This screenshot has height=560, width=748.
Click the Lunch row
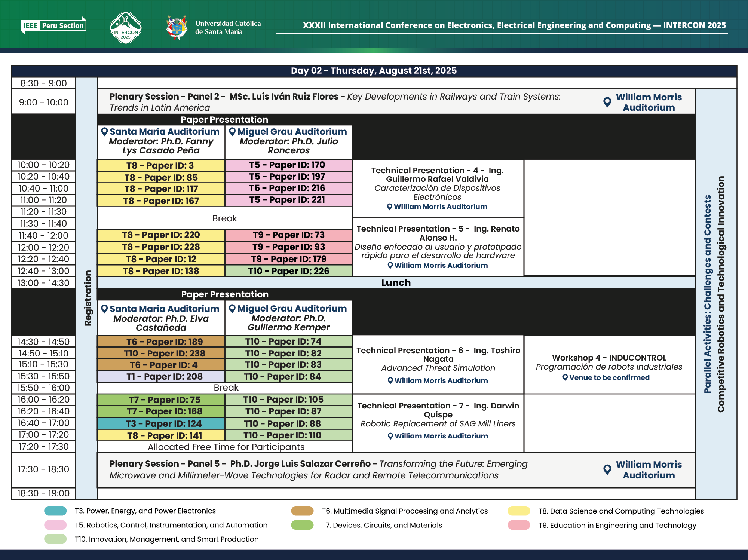(396, 282)
